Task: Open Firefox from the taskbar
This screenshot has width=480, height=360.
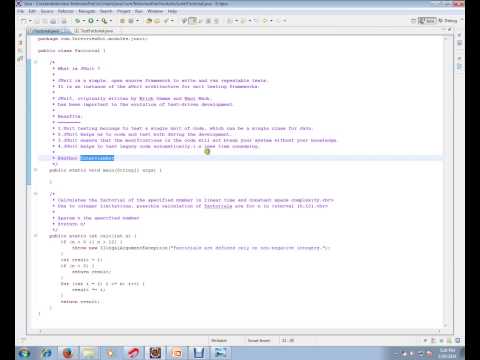Action: 68,353
